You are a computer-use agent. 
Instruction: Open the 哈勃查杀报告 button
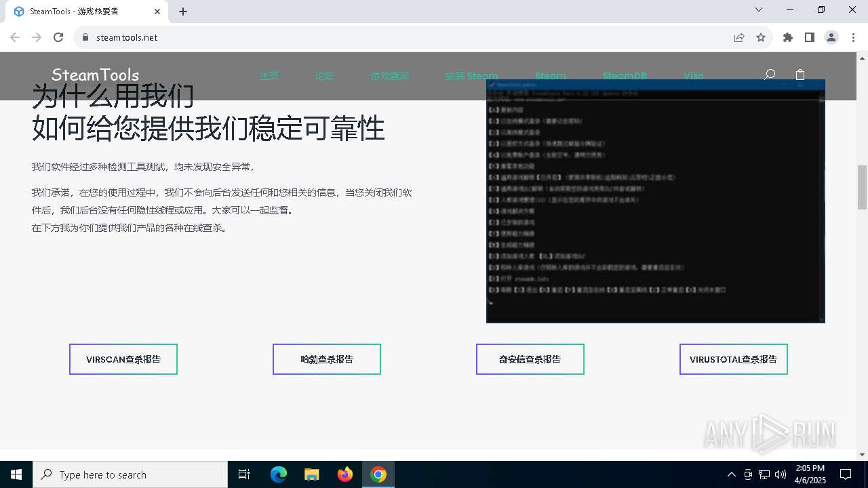(327, 359)
